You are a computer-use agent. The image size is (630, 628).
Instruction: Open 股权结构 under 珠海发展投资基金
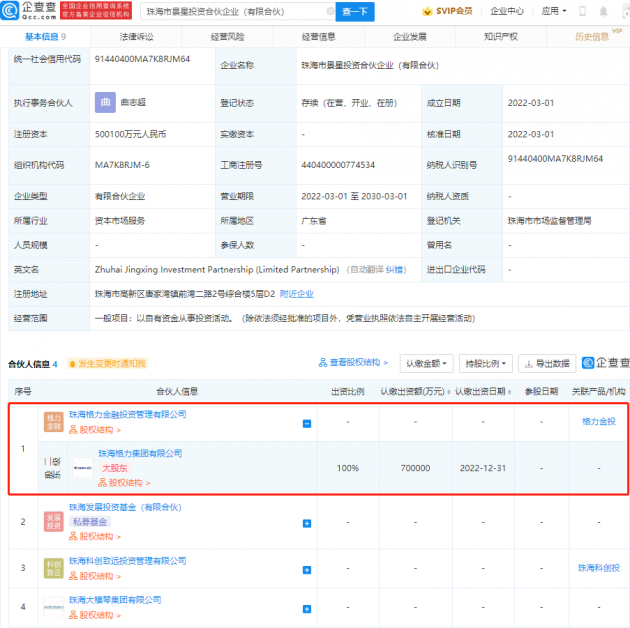click(95, 536)
